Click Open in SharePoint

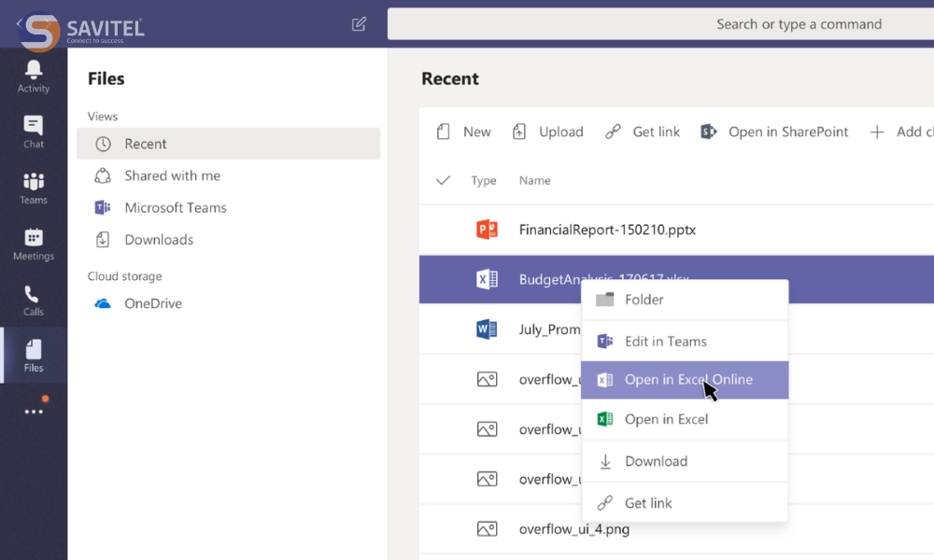click(774, 132)
